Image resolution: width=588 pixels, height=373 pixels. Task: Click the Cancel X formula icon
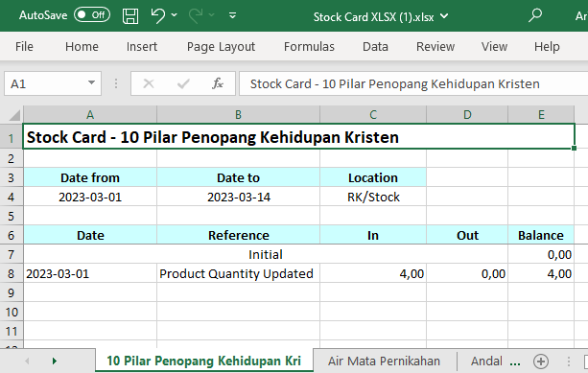point(149,83)
